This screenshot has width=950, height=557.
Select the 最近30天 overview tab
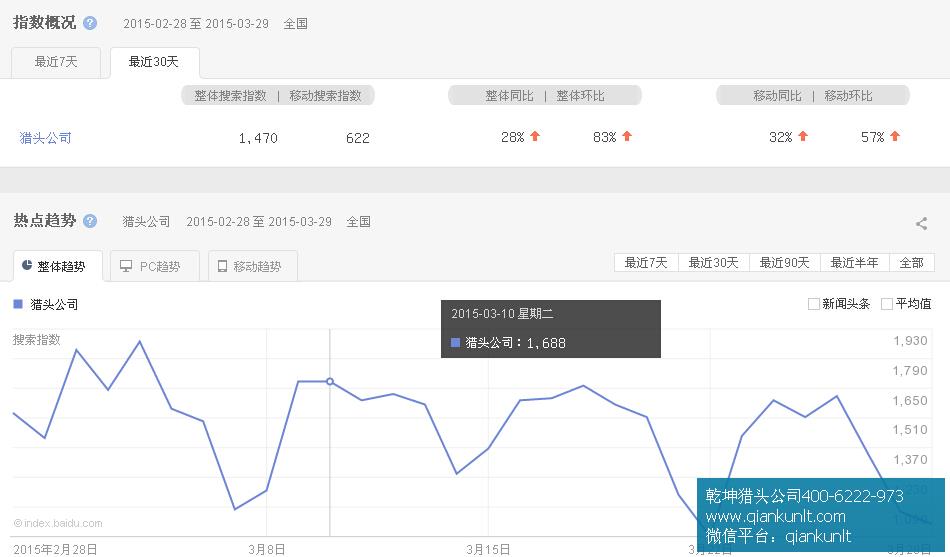coord(154,62)
